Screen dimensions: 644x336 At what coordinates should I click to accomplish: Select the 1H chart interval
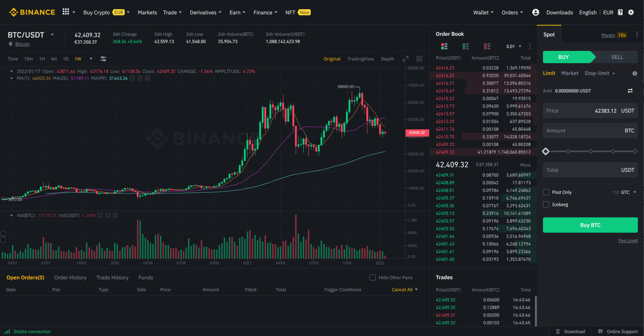[42, 59]
